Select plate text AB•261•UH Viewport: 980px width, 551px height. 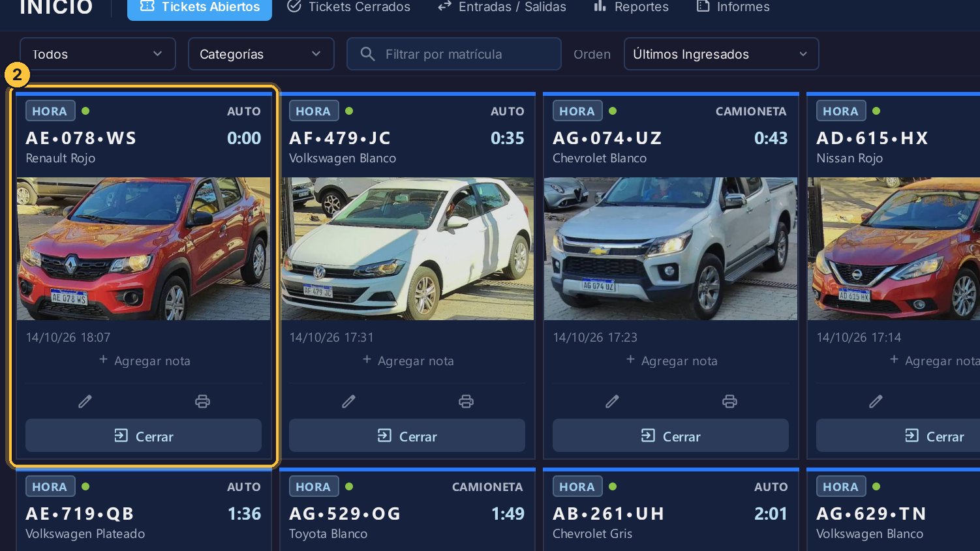click(x=608, y=514)
